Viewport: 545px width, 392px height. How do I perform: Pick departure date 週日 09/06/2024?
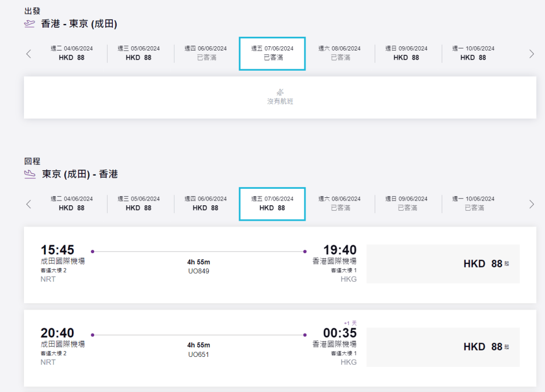click(406, 53)
